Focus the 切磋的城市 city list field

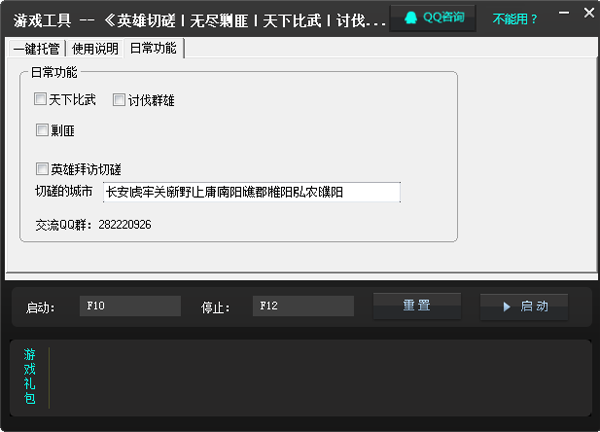pyautogui.click(x=252, y=192)
